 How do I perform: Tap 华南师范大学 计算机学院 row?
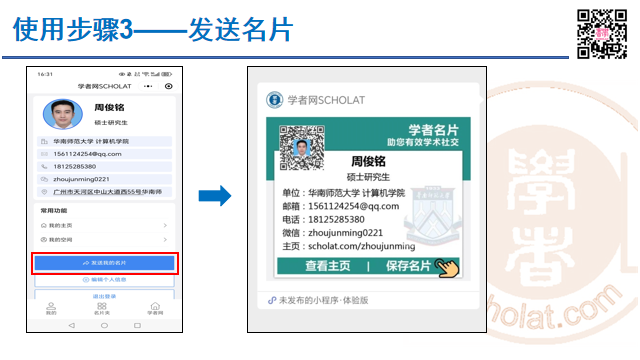104,141
